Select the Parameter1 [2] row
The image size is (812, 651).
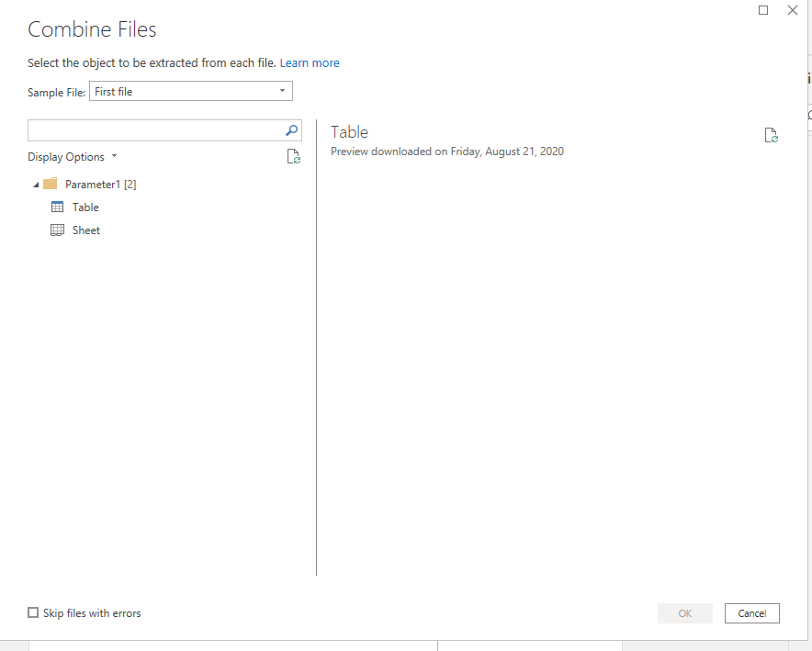100,185
